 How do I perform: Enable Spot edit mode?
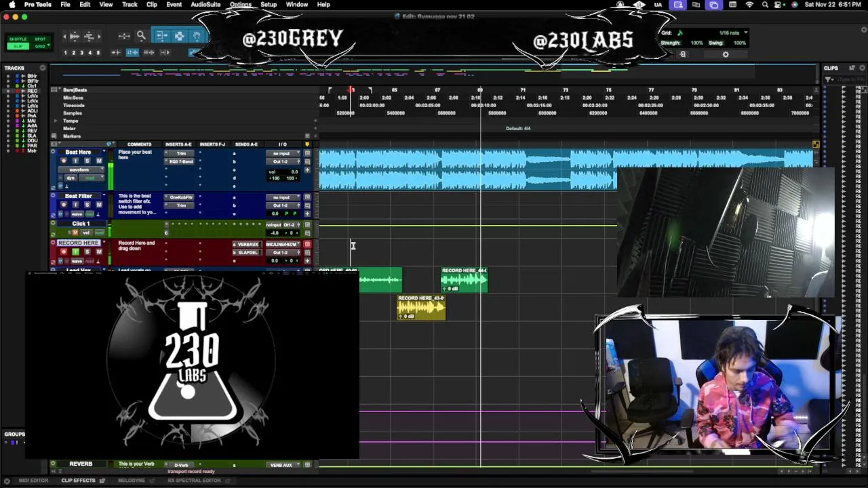(40, 39)
